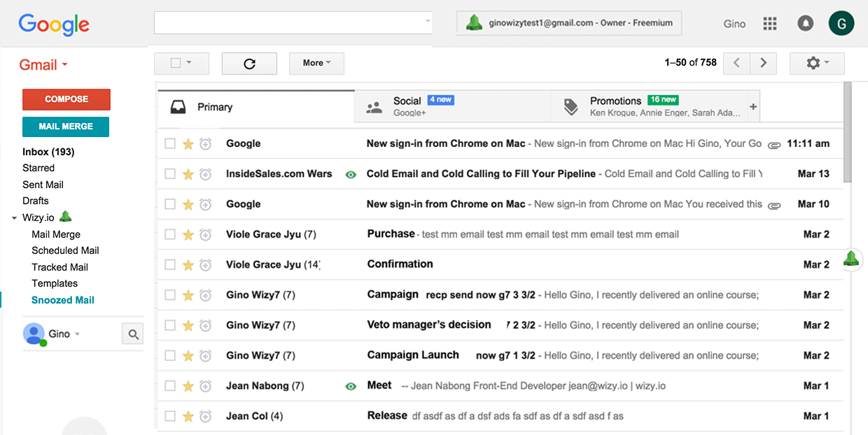
Task: Open the Starred folder
Action: [x=38, y=168]
